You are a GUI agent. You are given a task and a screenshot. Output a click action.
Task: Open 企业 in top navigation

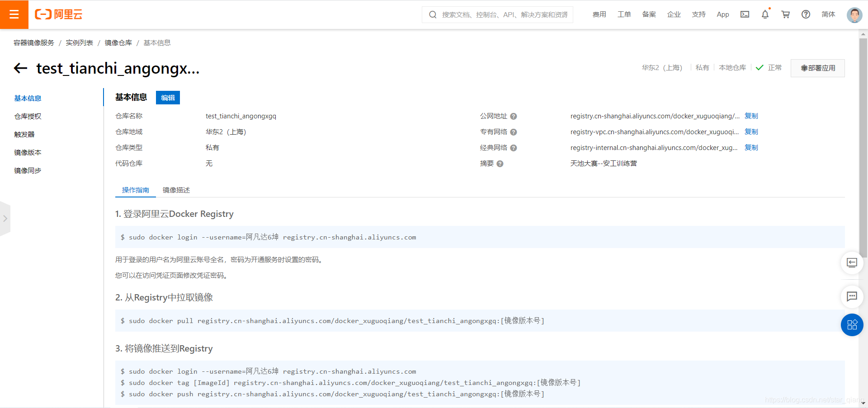[x=674, y=14]
